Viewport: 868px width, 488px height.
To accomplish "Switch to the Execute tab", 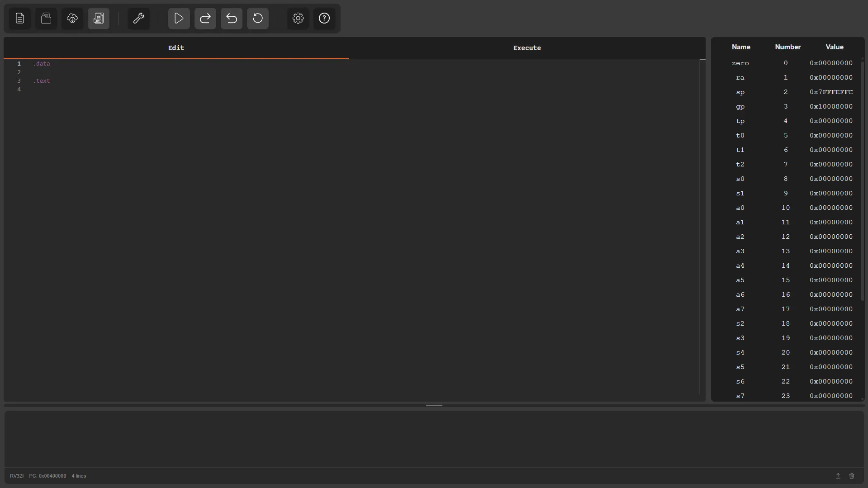I will click(527, 47).
